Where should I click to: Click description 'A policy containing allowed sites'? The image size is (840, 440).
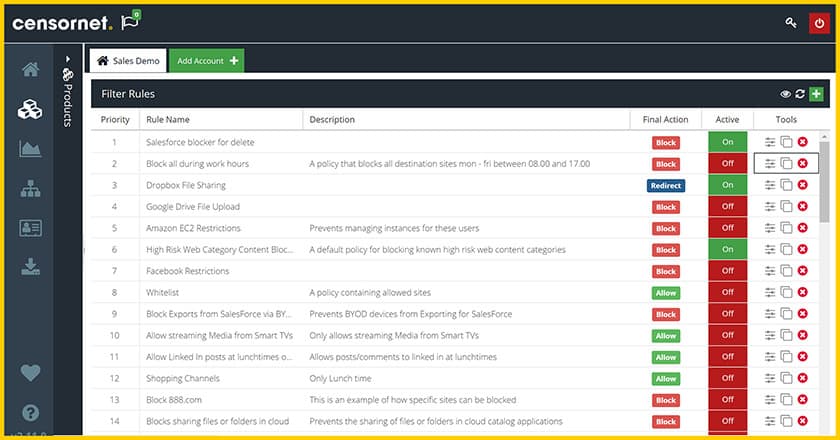point(370,293)
